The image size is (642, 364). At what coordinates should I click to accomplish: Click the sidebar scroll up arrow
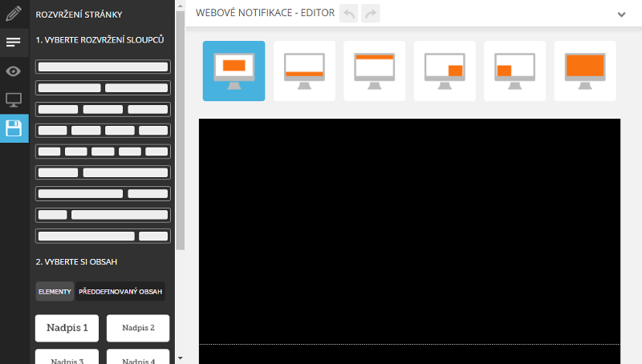point(180,6)
